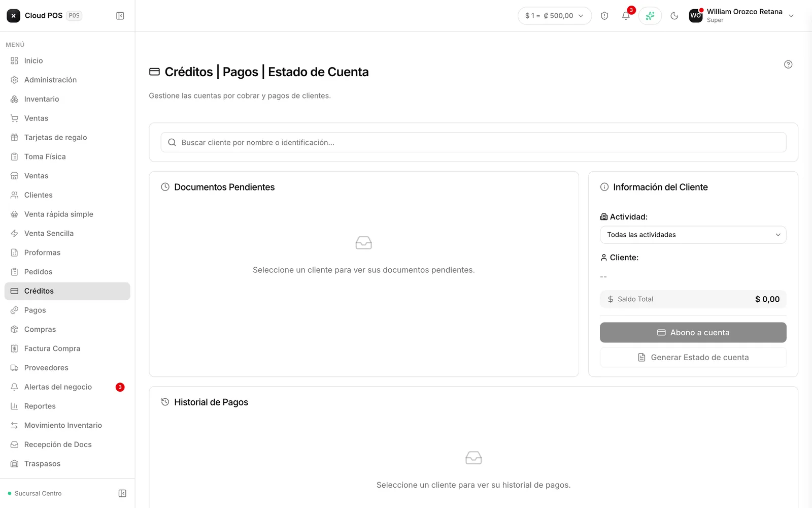Open Ventas item with shopping cart icon

pyautogui.click(x=67, y=118)
